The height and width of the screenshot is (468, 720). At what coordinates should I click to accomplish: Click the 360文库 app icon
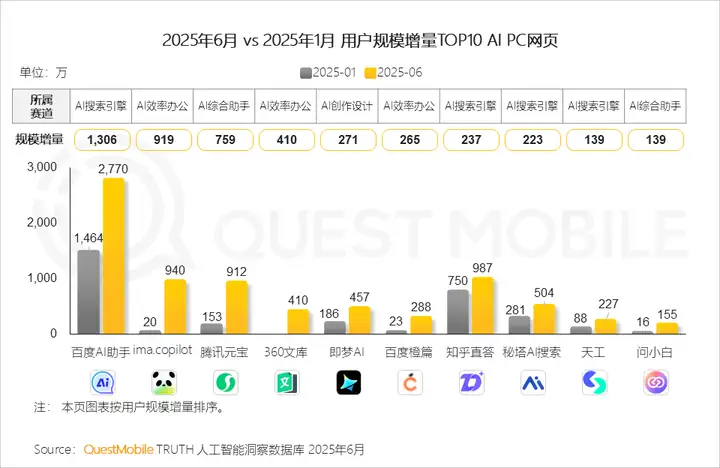pyautogui.click(x=287, y=383)
